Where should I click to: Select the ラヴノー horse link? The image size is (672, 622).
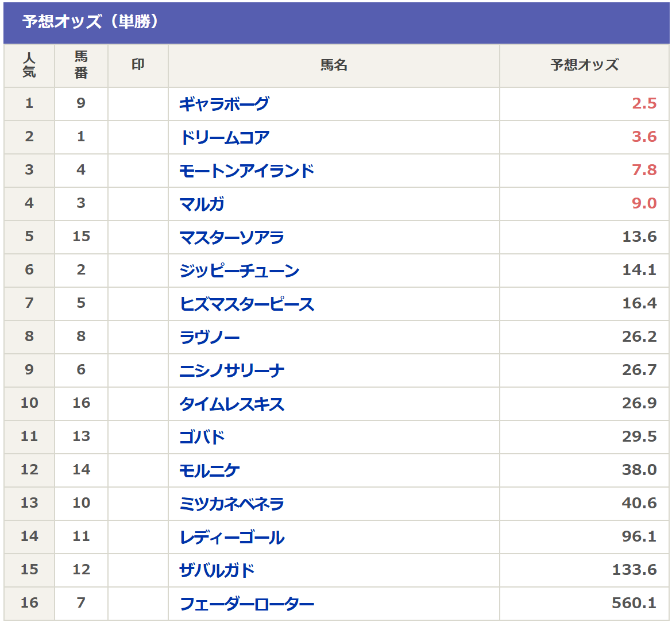tap(210, 337)
